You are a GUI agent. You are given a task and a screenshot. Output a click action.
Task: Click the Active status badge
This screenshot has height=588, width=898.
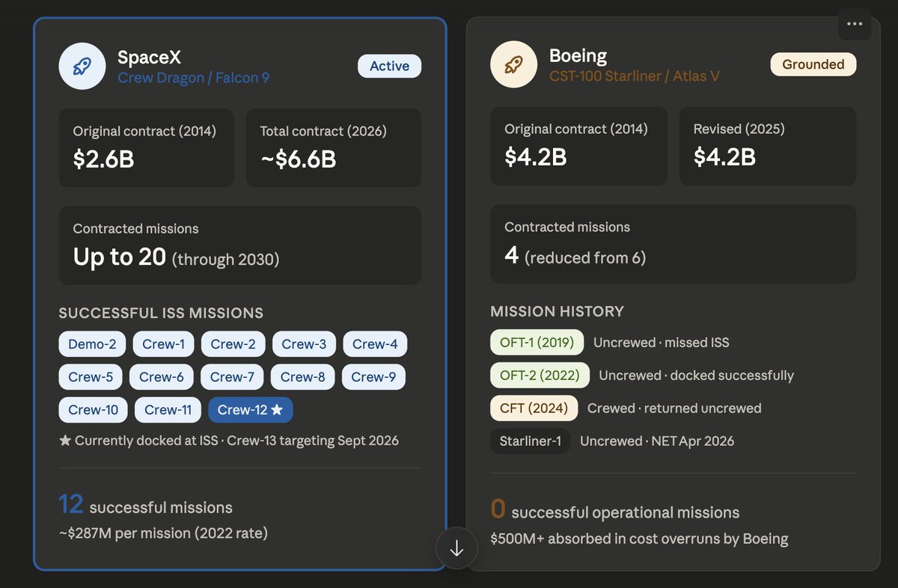click(x=389, y=66)
